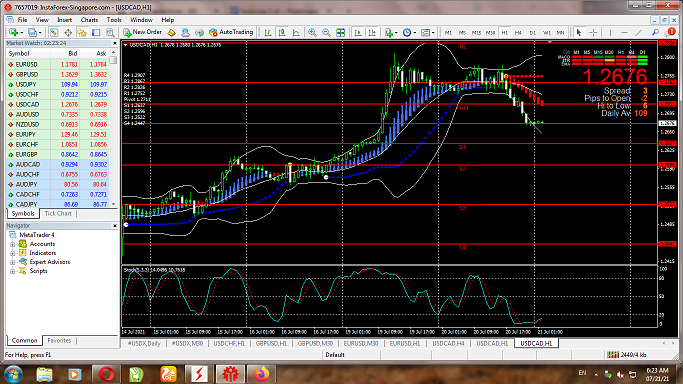Toggle the Terminal window icon
The image size is (683, 384).
(x=96, y=32)
